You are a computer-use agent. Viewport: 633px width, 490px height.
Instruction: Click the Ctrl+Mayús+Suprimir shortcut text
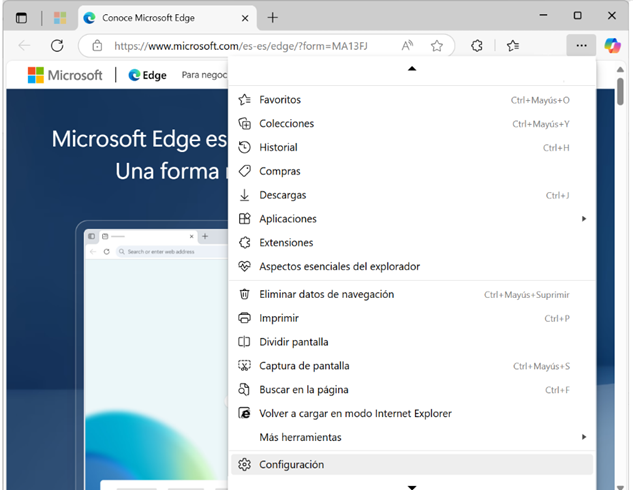click(526, 295)
